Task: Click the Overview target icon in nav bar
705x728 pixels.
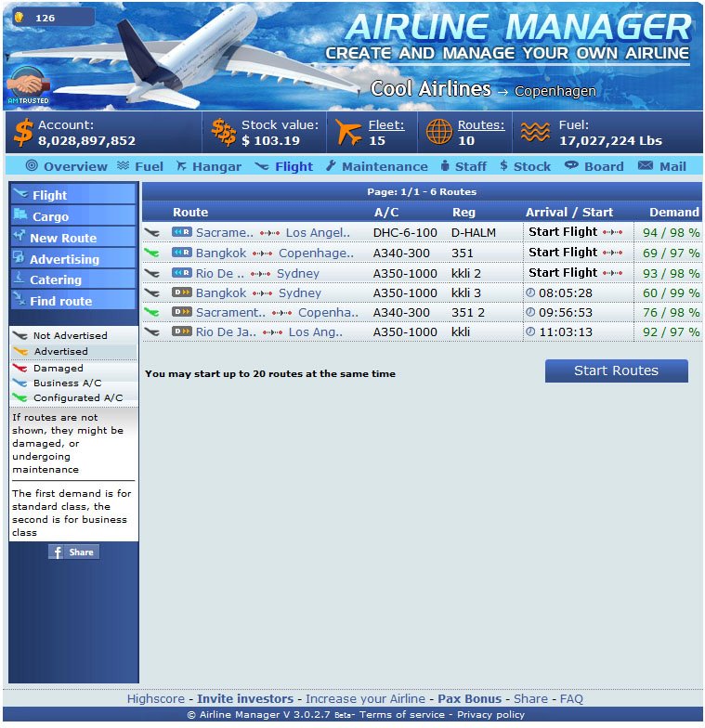Action: click(32, 165)
